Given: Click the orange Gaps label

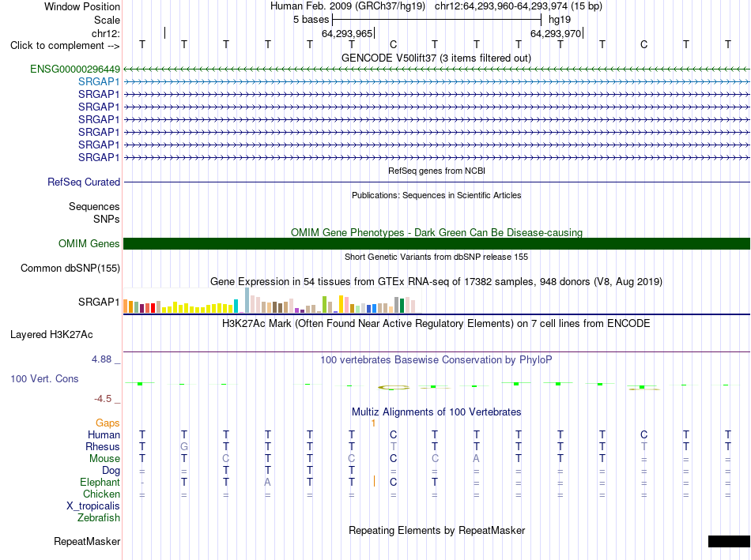Looking at the screenshot, I should [108, 423].
